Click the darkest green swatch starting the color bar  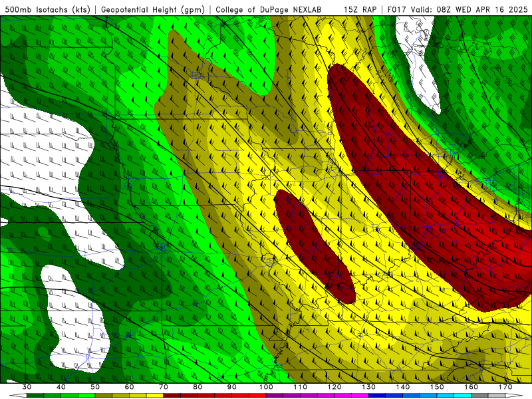(x=35, y=396)
